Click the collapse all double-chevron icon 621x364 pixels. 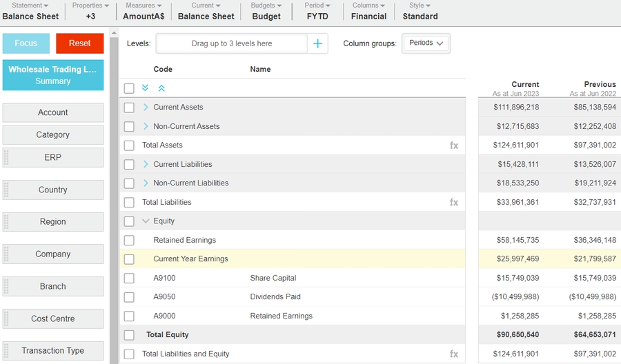(x=161, y=88)
